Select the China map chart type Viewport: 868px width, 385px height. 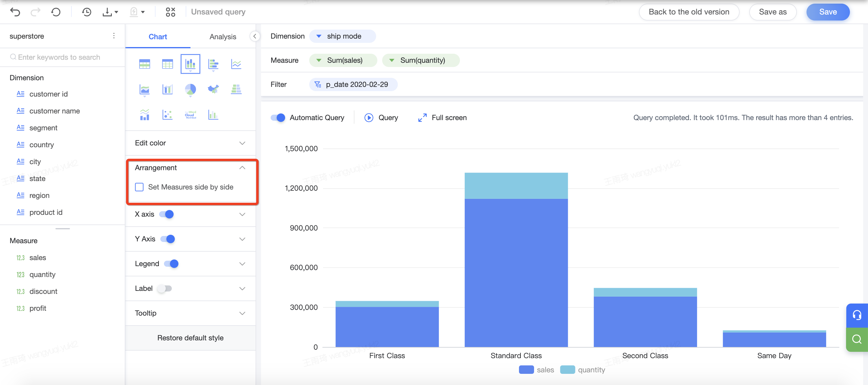point(213,89)
